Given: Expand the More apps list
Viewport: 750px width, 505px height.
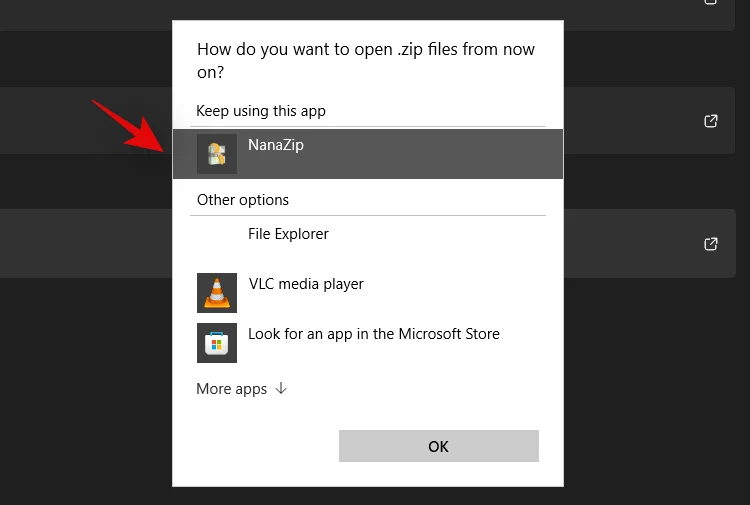Looking at the screenshot, I should (x=242, y=389).
